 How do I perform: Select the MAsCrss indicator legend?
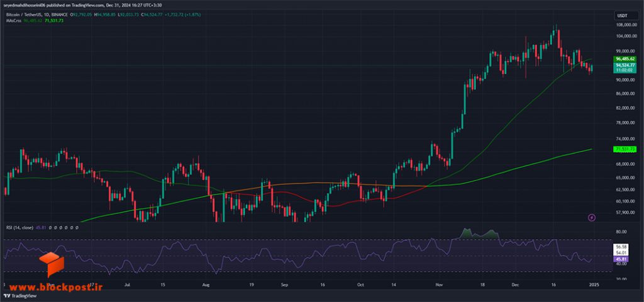coord(14,20)
